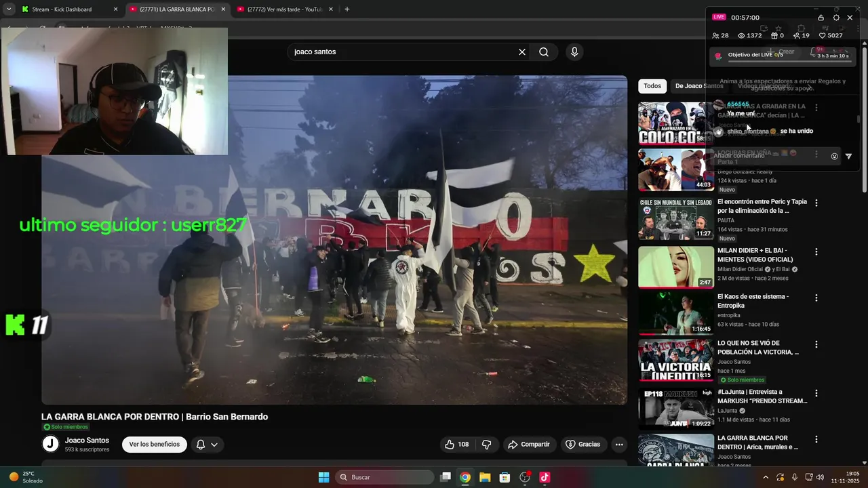Open more actions menu under the video
Screen dimensions: 868x488
pyautogui.click(x=619, y=445)
